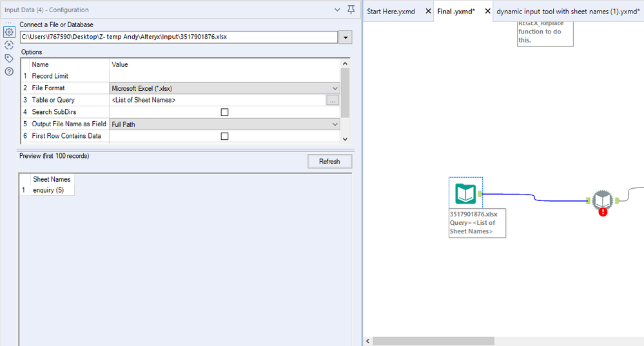The image size is (644, 346).
Task: Select the Input Data tool on canvas
Action: coord(465,194)
